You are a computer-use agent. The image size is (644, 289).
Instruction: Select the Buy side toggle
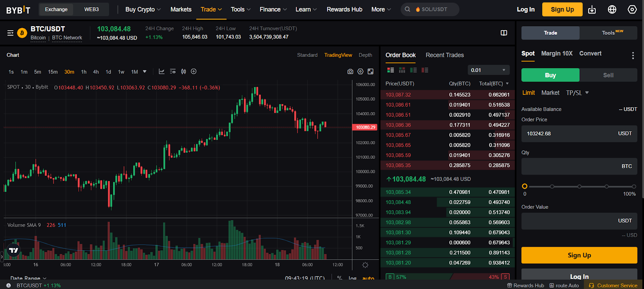550,75
